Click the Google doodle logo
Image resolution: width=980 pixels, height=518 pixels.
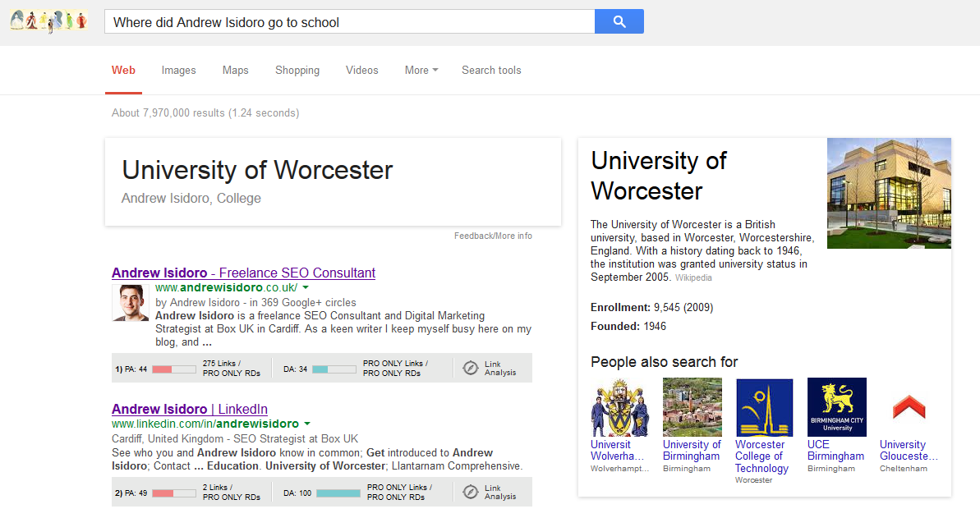49,21
